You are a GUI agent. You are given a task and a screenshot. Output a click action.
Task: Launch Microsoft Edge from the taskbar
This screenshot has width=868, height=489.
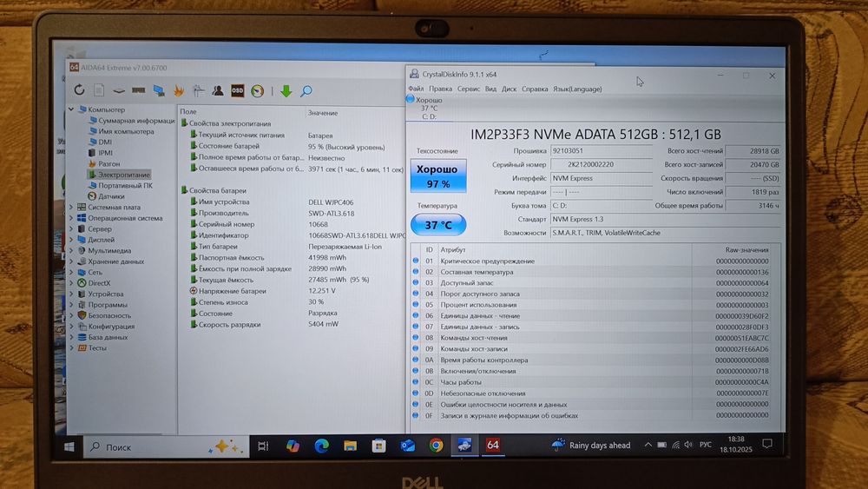322,446
